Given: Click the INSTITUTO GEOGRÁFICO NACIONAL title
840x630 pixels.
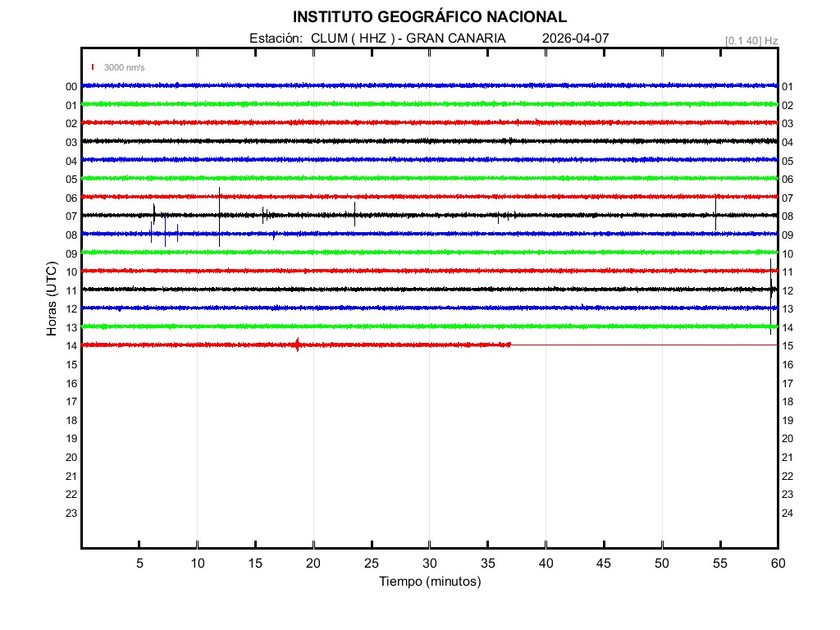Looking at the screenshot, I should point(429,17).
